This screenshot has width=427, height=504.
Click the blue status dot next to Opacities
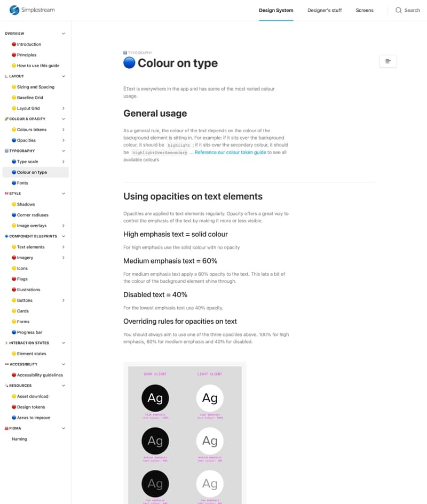(14, 140)
